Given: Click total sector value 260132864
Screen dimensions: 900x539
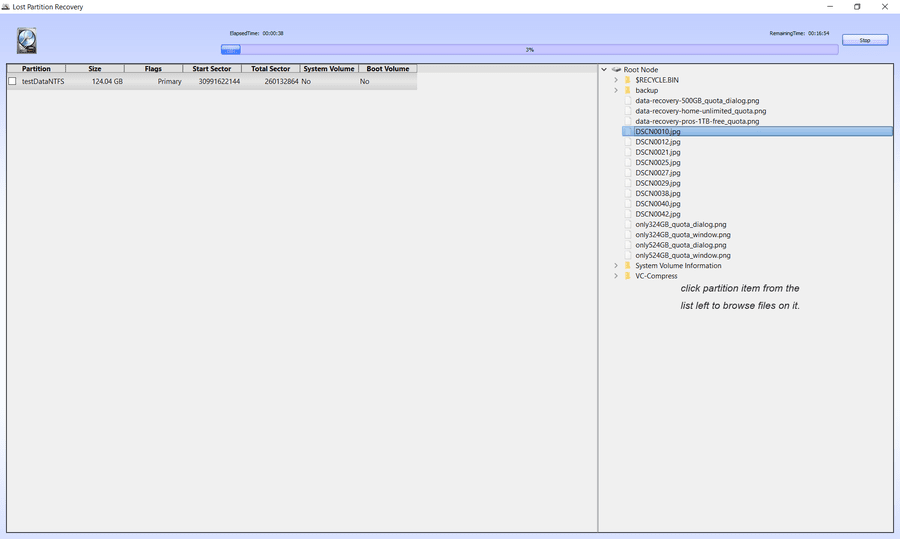Looking at the screenshot, I should point(281,82).
